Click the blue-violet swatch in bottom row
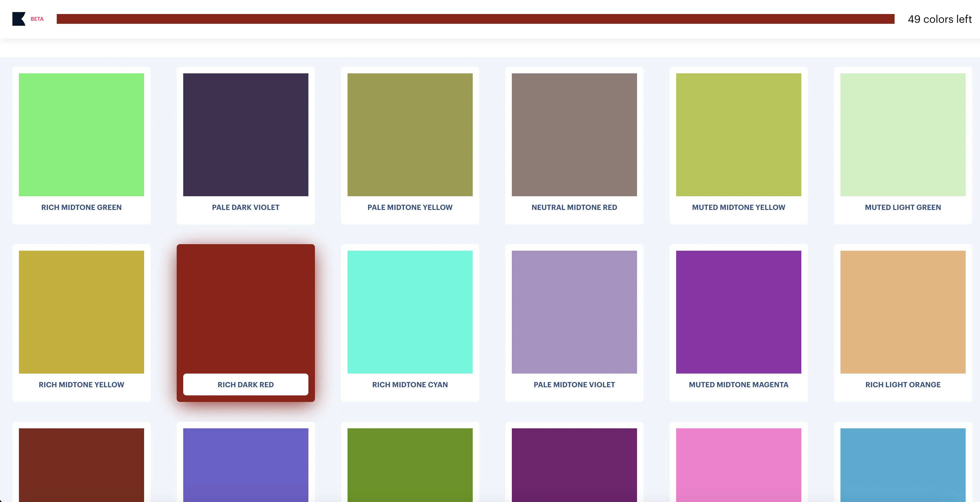 pyautogui.click(x=246, y=465)
